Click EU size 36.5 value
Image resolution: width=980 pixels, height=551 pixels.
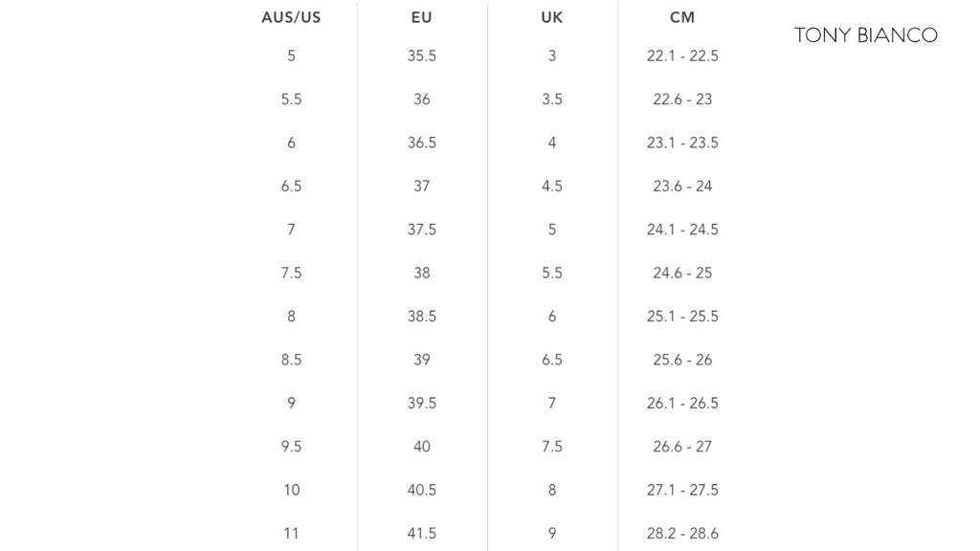(x=422, y=143)
